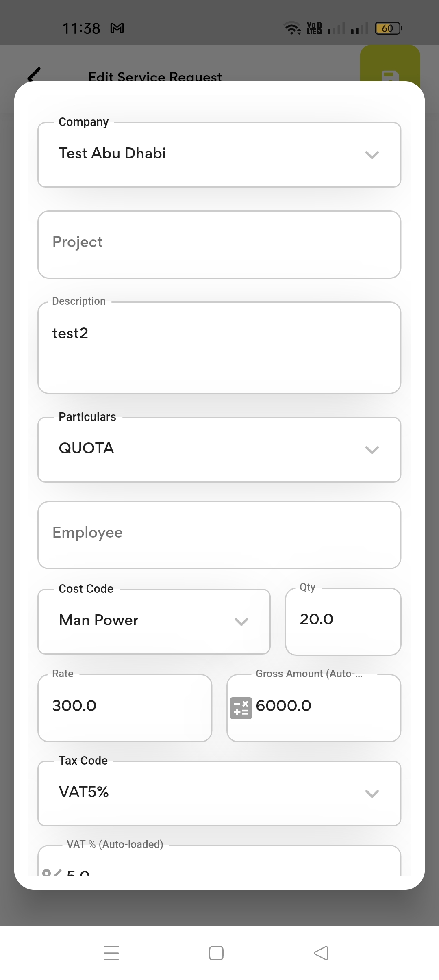Viewport: 439px width, 980px height.
Task: Tap the Project input field
Action: 219,244
